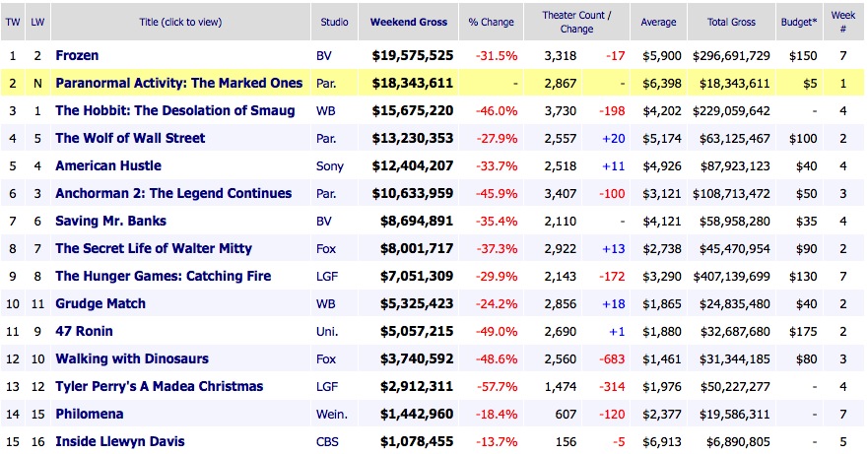Viewport: 868px width, 454px height.
Task: Click the Wein. studio link
Action: coord(332,415)
